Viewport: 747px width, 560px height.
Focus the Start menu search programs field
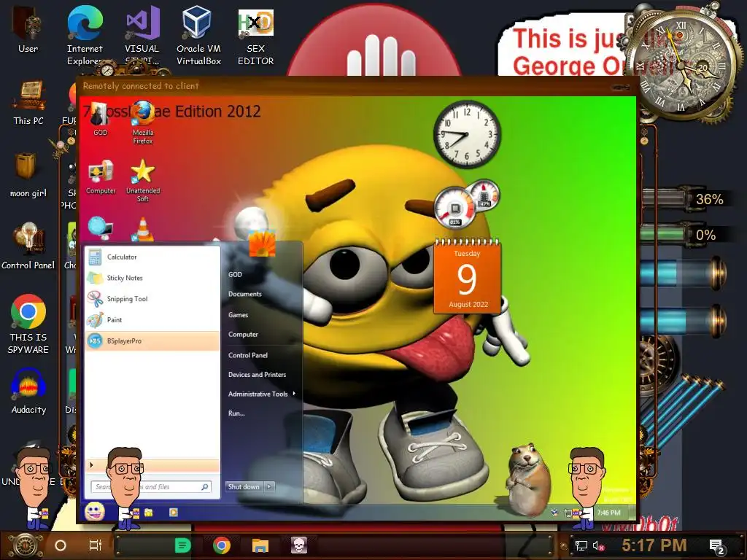pyautogui.click(x=151, y=486)
